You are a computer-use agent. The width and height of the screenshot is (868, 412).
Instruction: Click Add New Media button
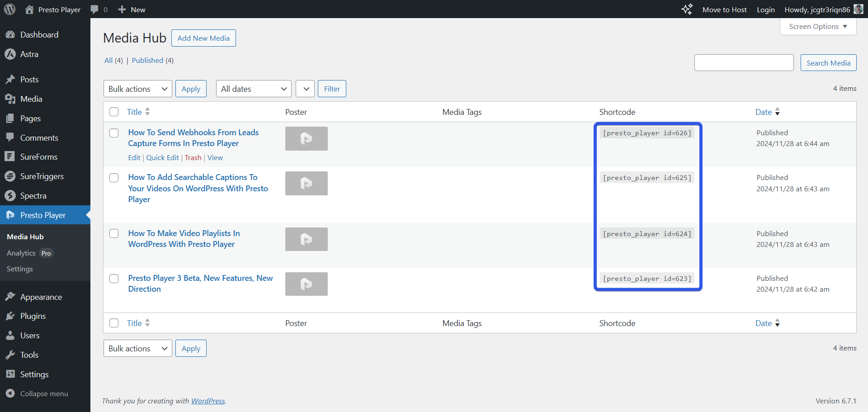tap(203, 38)
